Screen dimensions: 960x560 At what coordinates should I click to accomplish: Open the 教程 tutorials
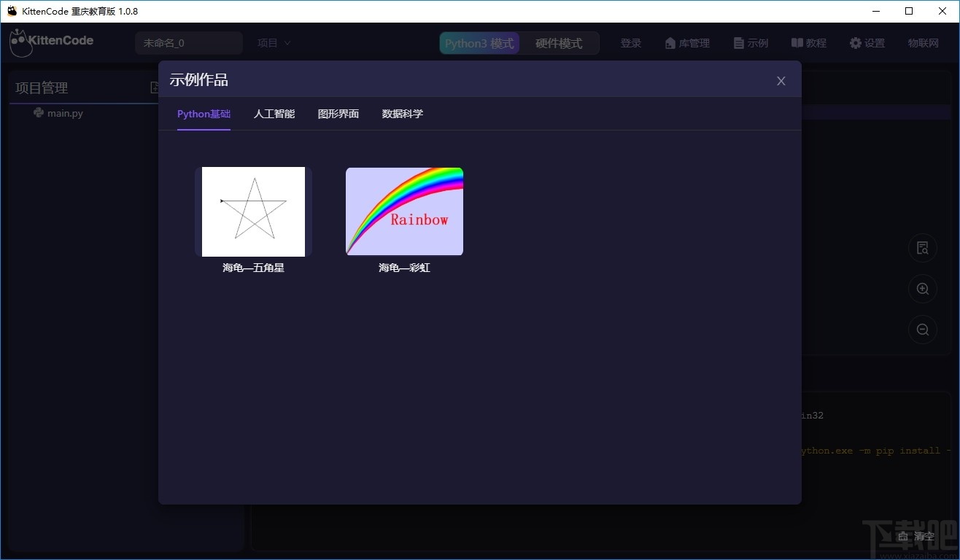[x=808, y=42]
